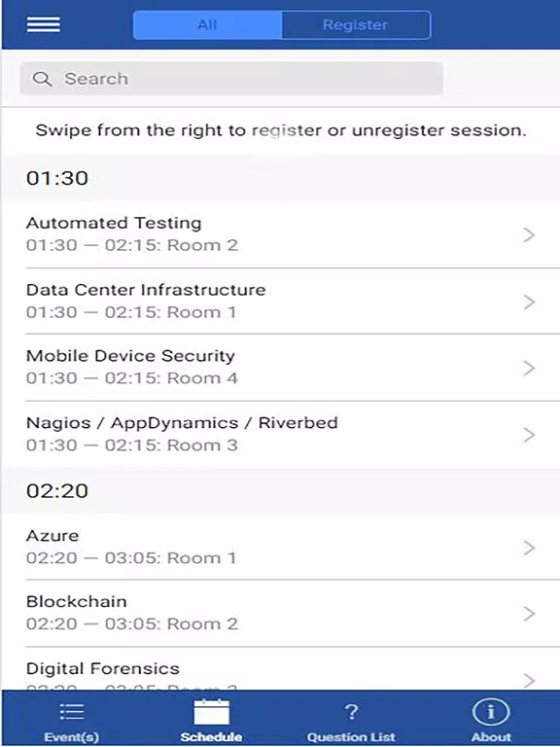Screen dimensions: 560x747
Task: Open the Azure session chevron
Action: 529,548
